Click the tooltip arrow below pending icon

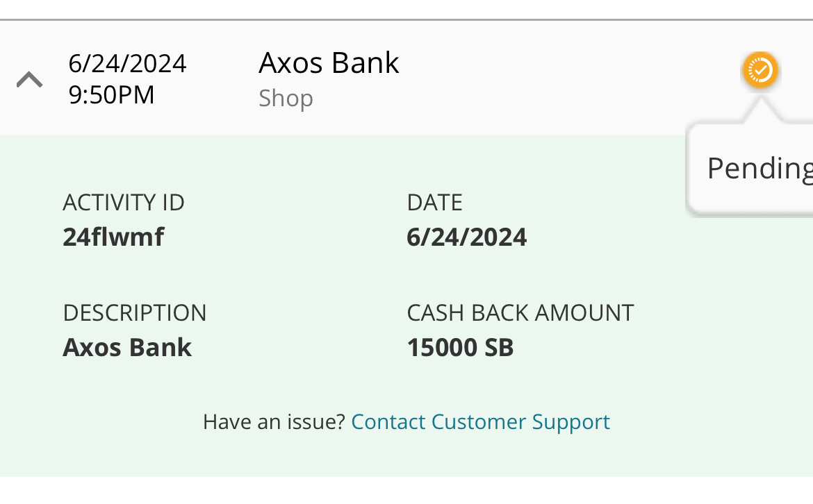[761, 110]
